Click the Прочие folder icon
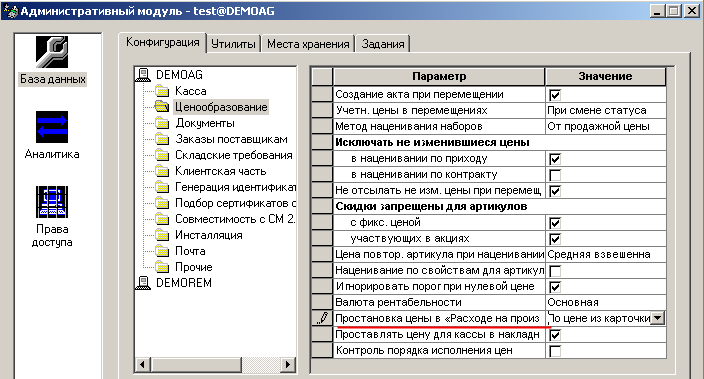This screenshot has height=379, width=704. click(x=162, y=267)
